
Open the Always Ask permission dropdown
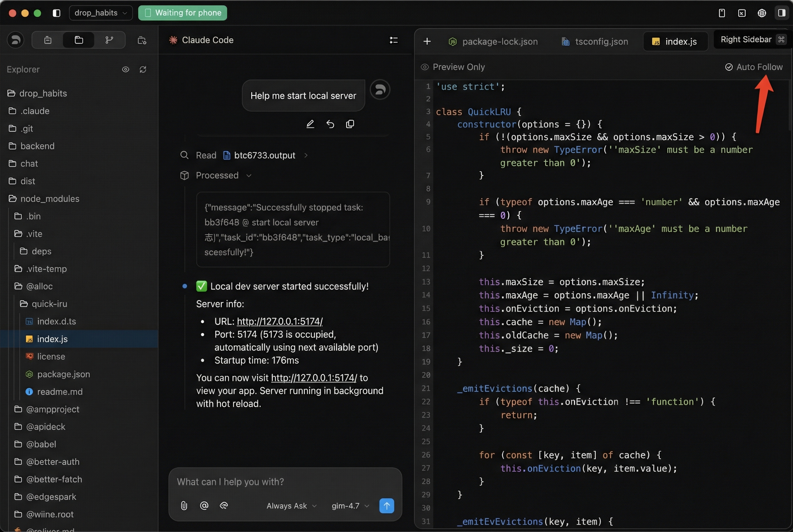(291, 506)
